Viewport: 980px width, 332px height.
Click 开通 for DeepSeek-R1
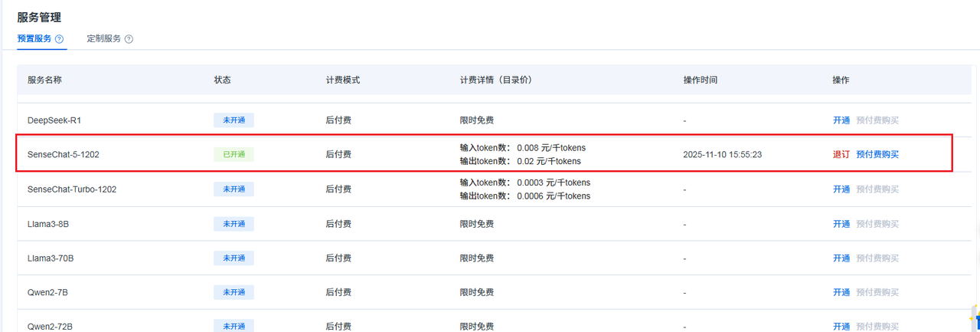(x=841, y=120)
